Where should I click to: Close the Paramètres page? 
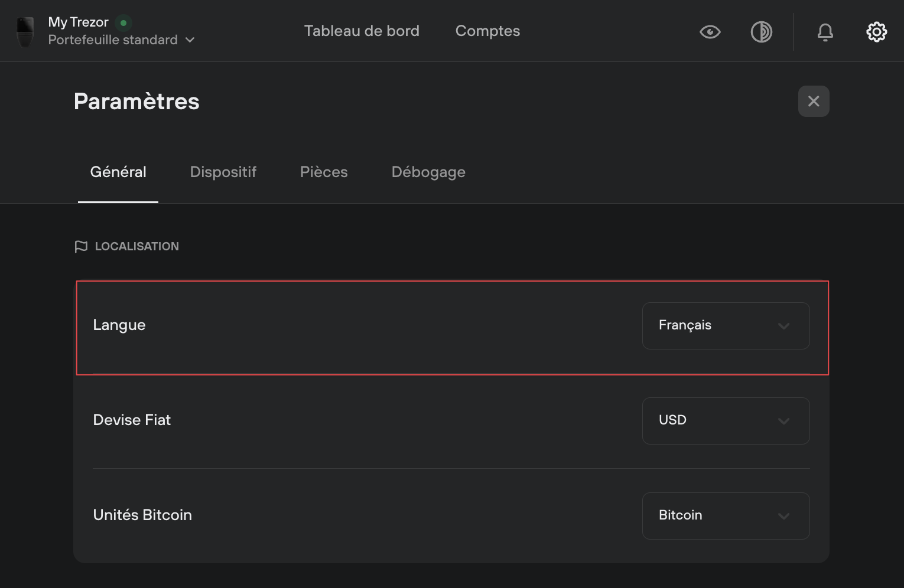coord(814,102)
